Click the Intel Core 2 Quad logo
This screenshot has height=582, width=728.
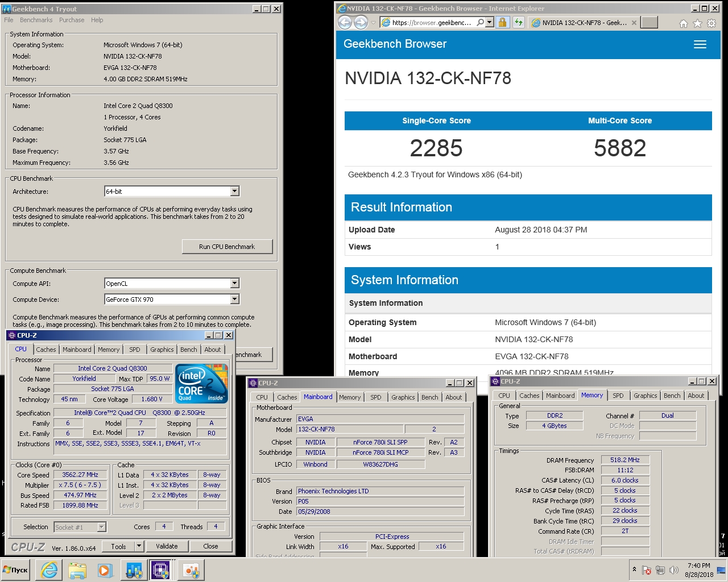pos(202,383)
